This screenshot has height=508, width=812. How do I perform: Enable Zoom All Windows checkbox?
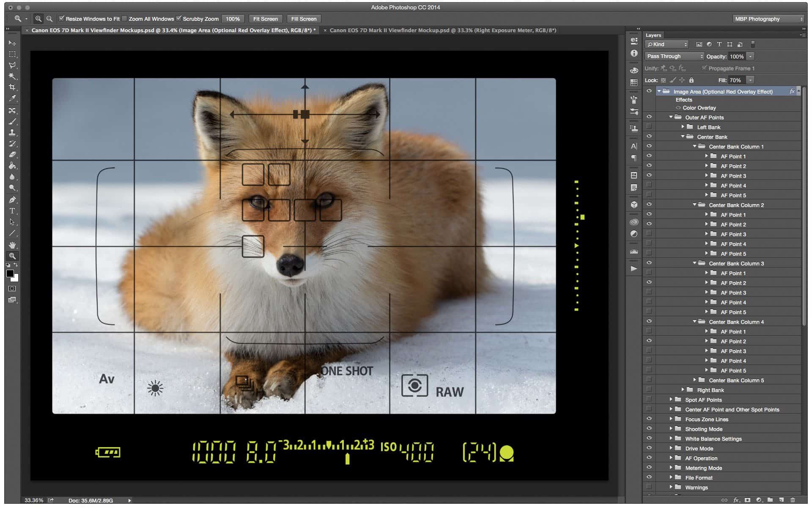click(x=125, y=19)
